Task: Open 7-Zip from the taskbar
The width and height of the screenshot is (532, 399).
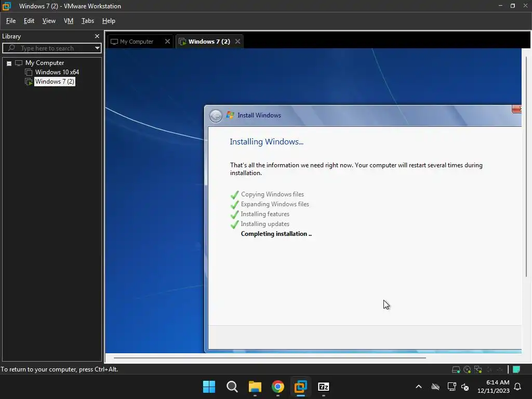Action: tap(324, 387)
